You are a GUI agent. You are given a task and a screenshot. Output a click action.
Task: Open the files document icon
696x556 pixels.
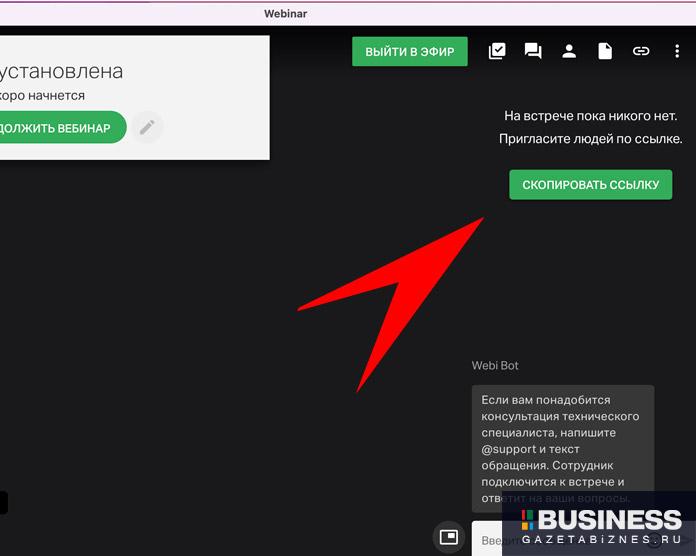pos(605,52)
